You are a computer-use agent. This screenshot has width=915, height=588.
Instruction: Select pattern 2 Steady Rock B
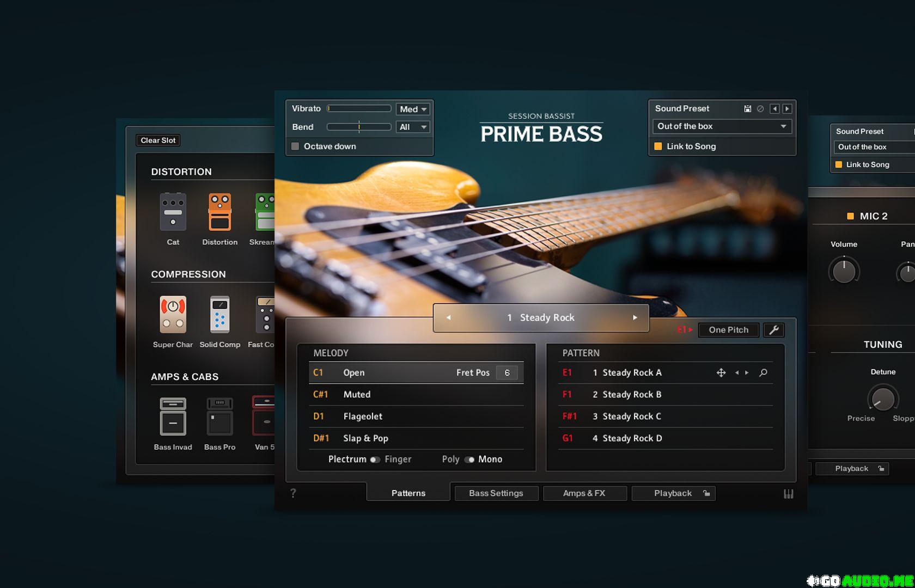coord(665,395)
